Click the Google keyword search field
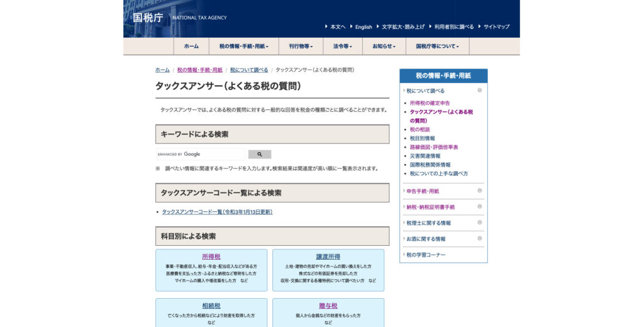The width and height of the screenshot is (644, 327). [x=200, y=154]
